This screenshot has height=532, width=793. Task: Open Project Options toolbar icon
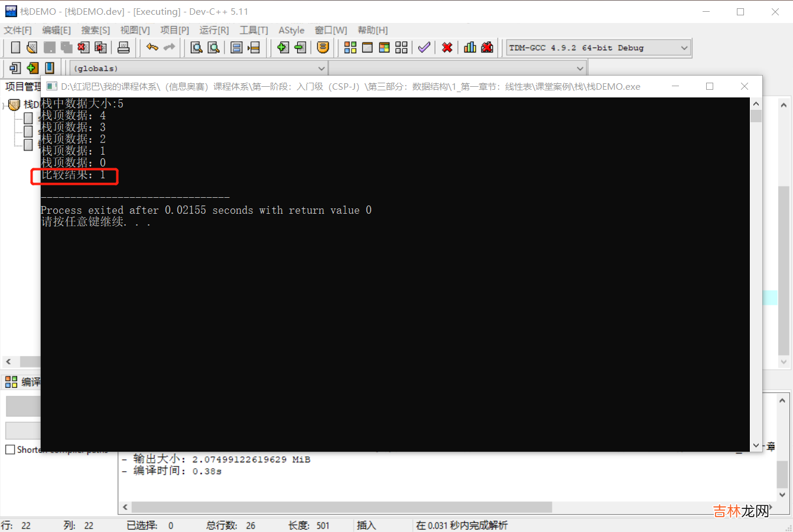click(x=323, y=47)
